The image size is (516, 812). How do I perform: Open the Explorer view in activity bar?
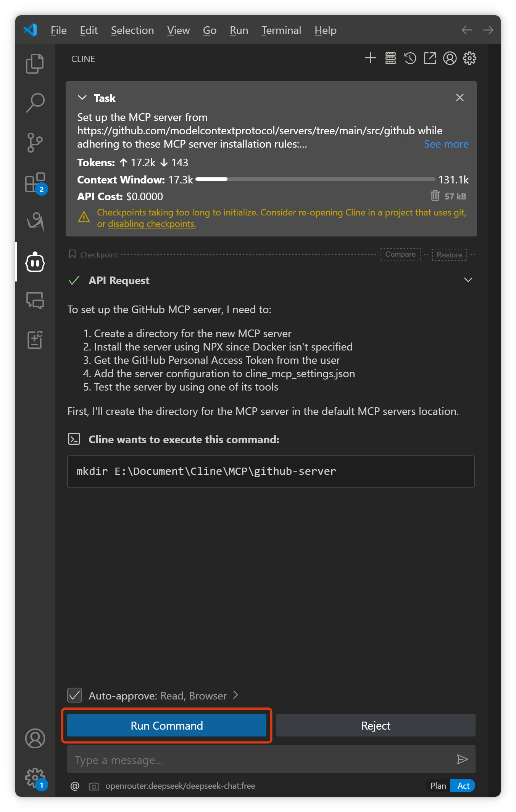tap(35, 63)
